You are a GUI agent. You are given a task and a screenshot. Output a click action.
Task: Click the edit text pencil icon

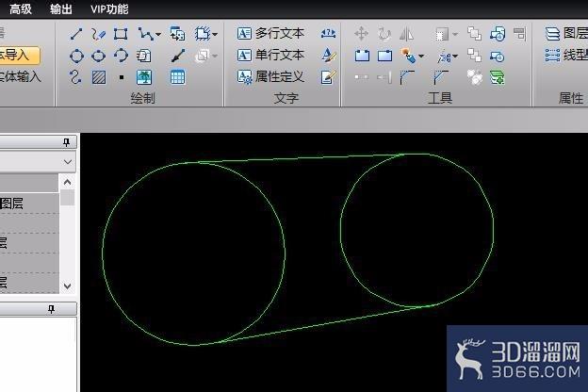pyautogui.click(x=328, y=77)
